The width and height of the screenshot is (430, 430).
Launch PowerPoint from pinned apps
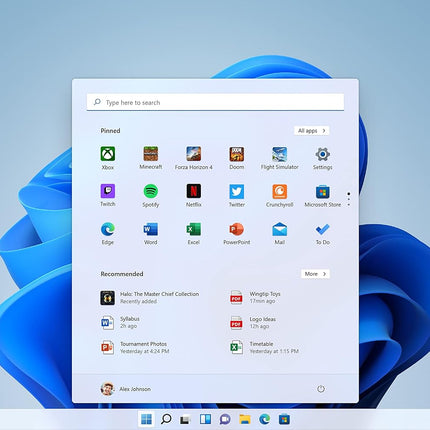point(236,233)
